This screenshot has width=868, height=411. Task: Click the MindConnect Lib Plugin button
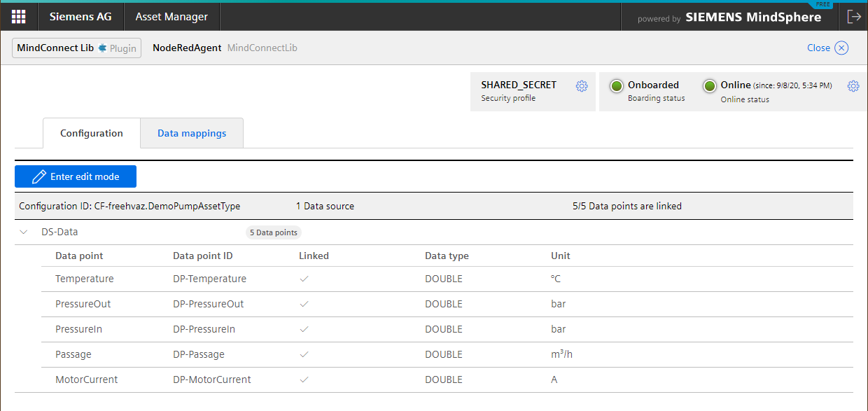77,48
